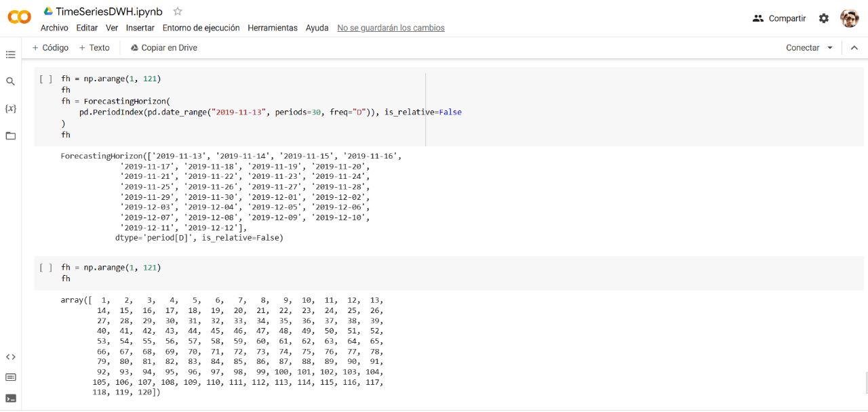Open the variables {x} panel
The width and height of the screenshot is (868, 412).
tap(10, 108)
